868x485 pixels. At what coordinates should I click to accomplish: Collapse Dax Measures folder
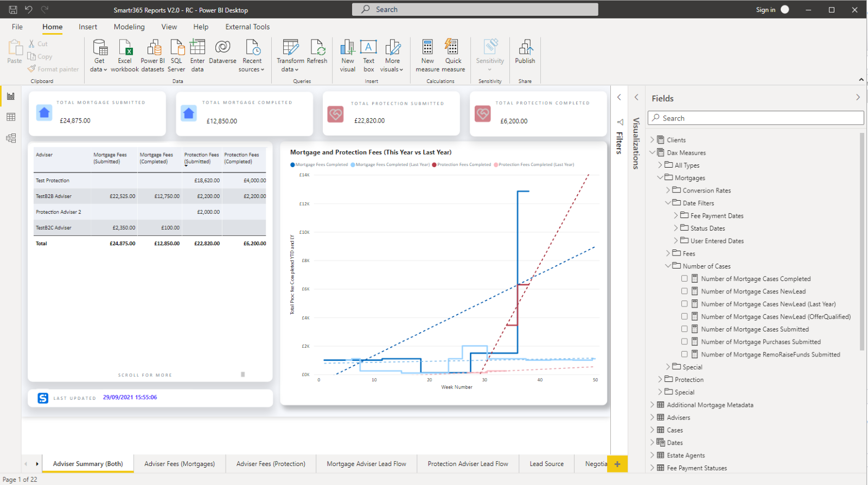(x=653, y=152)
